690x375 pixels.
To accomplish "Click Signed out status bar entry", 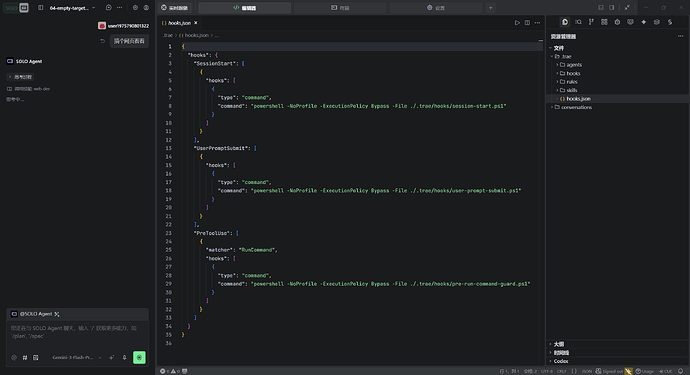I will 609,371.
